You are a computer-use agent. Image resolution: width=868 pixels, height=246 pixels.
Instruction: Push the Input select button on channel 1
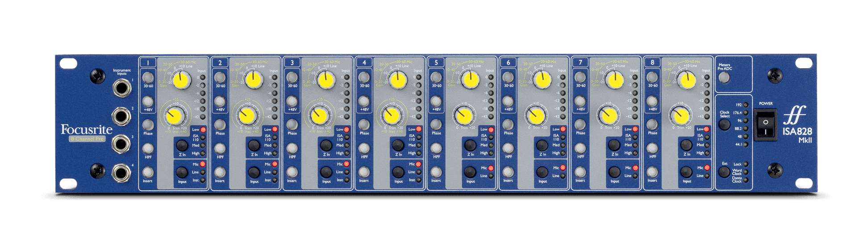coord(182,172)
